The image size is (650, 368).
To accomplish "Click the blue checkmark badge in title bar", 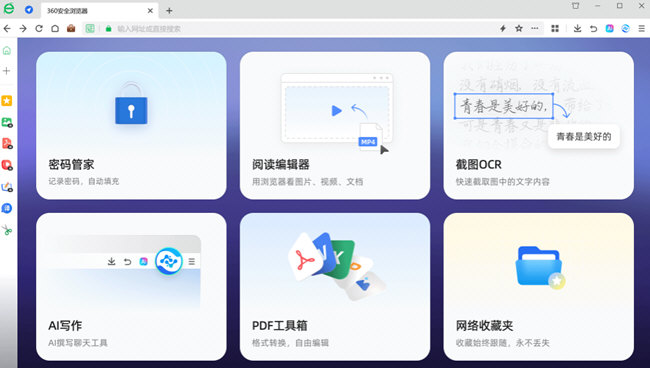I will [x=29, y=9].
